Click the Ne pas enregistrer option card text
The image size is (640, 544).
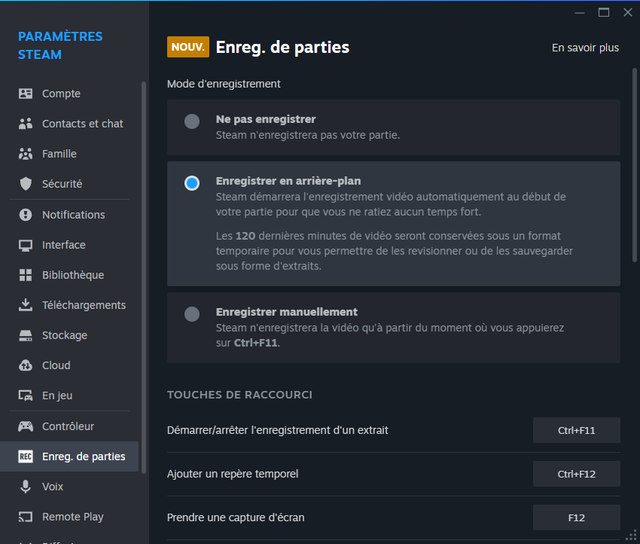pyautogui.click(x=308, y=127)
